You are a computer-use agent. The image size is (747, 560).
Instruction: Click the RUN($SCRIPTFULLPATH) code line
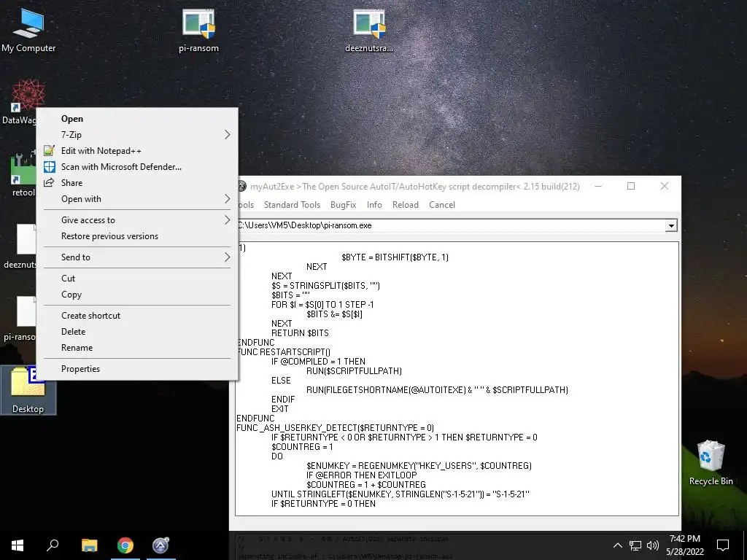tap(354, 371)
